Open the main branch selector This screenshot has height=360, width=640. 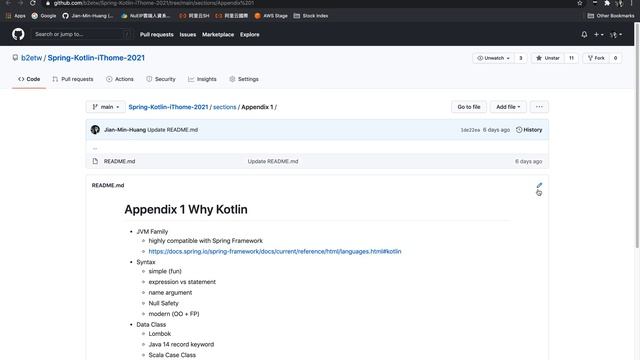[106, 107]
